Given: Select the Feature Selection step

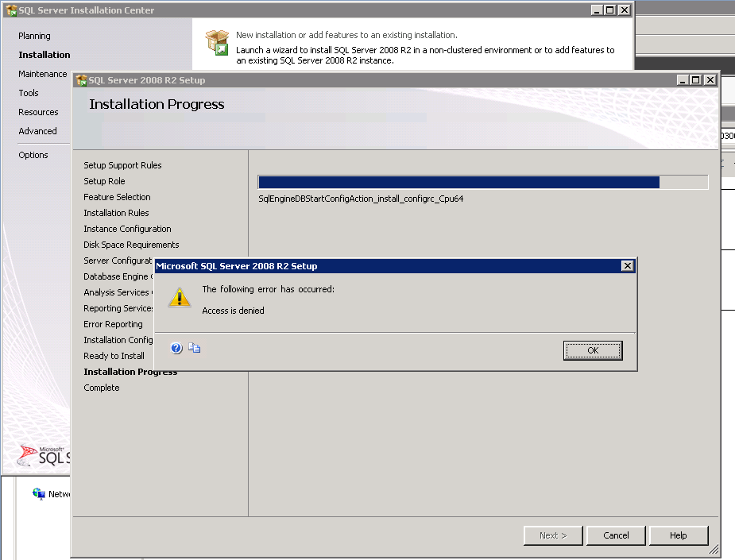Looking at the screenshot, I should [x=117, y=197].
